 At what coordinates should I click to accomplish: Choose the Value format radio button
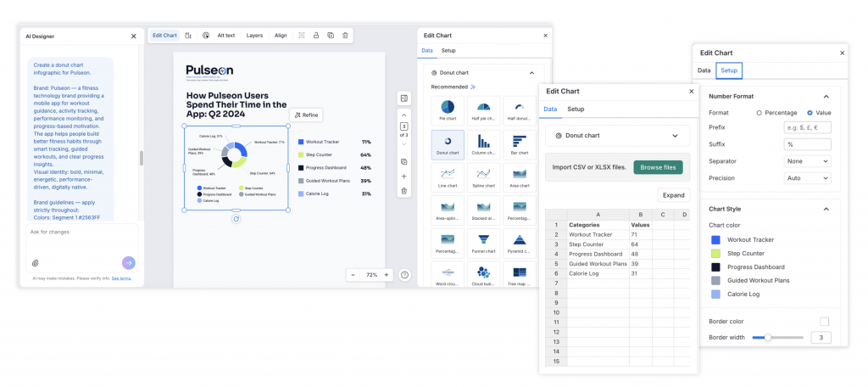810,113
